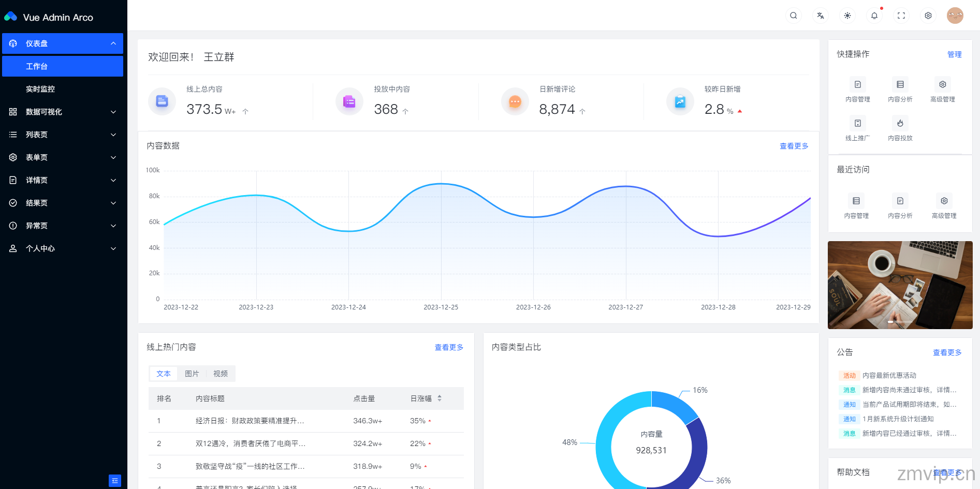This screenshot has width=980, height=489.
Task: Click chart point at 2023-12-27
Action: [x=626, y=186]
